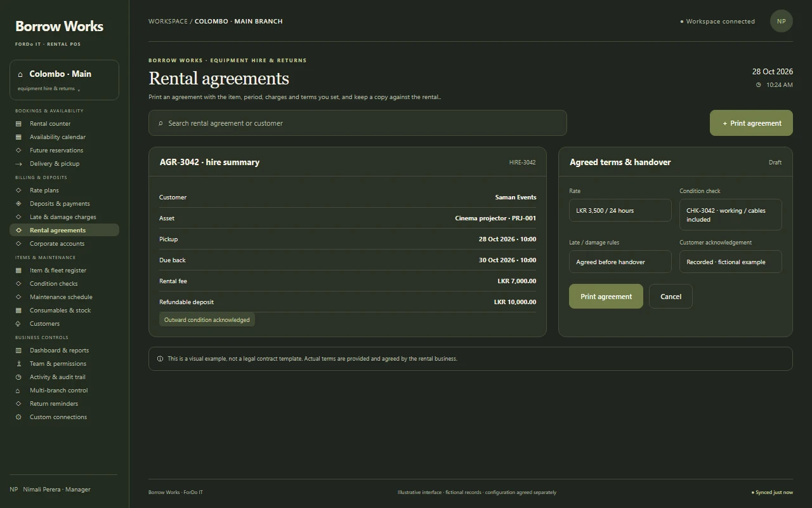Viewport: 812px width, 508px height.
Task: Click the HIRE-3042 reference label
Action: pos(523,163)
